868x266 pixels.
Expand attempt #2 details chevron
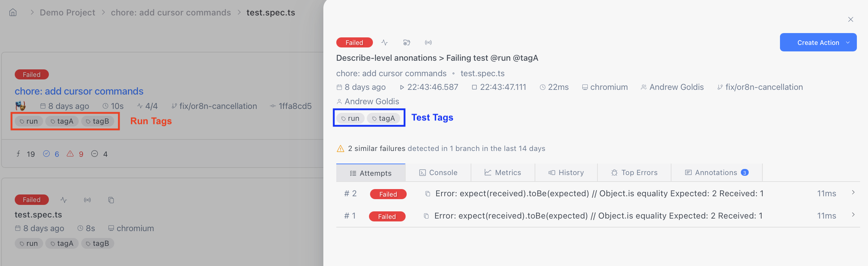click(x=853, y=193)
